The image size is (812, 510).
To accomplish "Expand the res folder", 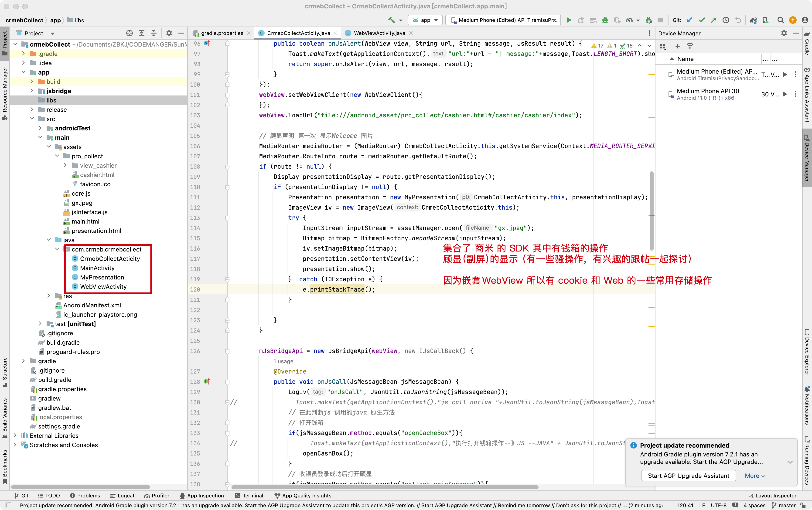I will tap(48, 296).
